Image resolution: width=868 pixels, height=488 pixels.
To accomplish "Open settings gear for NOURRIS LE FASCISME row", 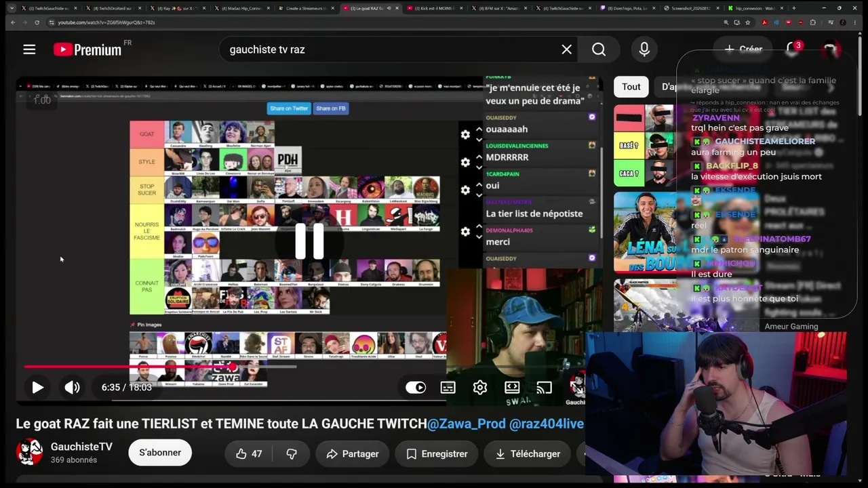I will click(465, 232).
